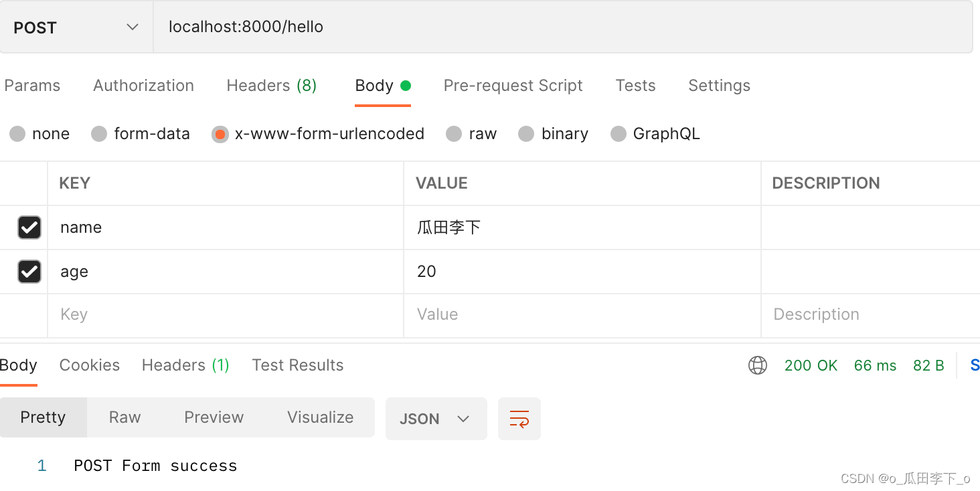Switch to the Params tab
Screen dimensions: 980x491
click(x=32, y=86)
